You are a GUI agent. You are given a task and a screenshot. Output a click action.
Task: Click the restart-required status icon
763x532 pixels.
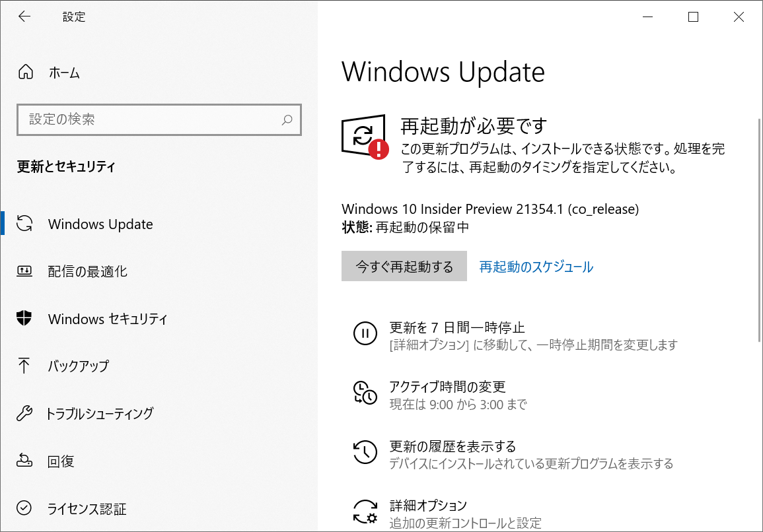365,137
